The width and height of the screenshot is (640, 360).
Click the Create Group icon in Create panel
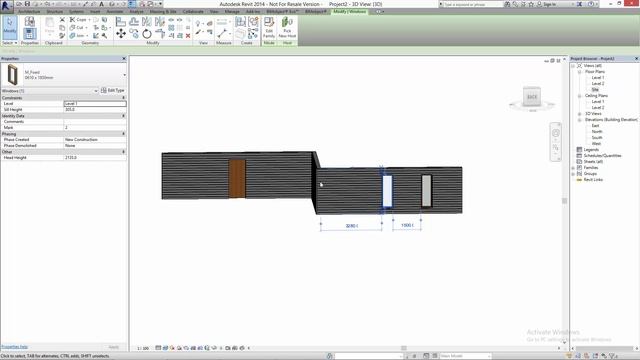click(253, 21)
